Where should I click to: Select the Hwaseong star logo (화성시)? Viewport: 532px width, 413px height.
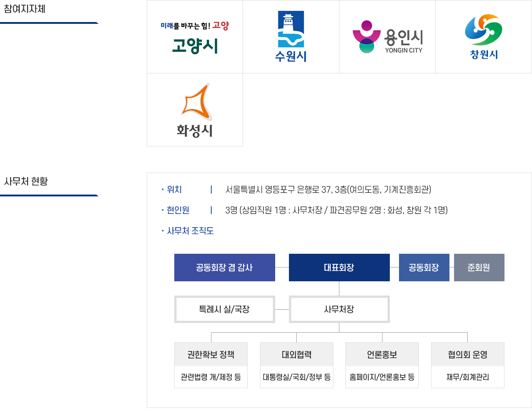click(x=195, y=110)
